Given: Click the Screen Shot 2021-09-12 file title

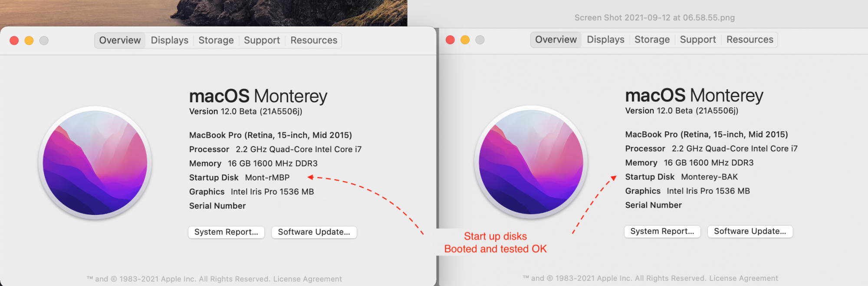Looking at the screenshot, I should coord(654,18).
